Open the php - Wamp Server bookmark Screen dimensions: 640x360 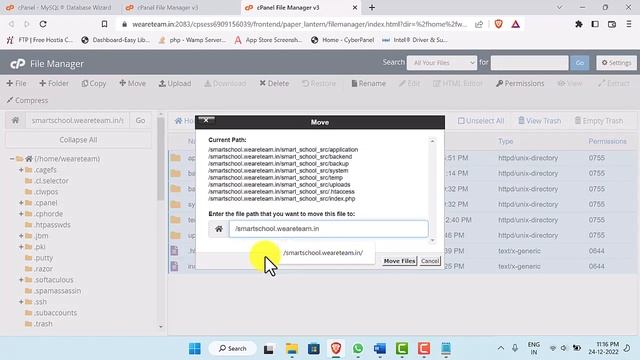click(x=192, y=40)
